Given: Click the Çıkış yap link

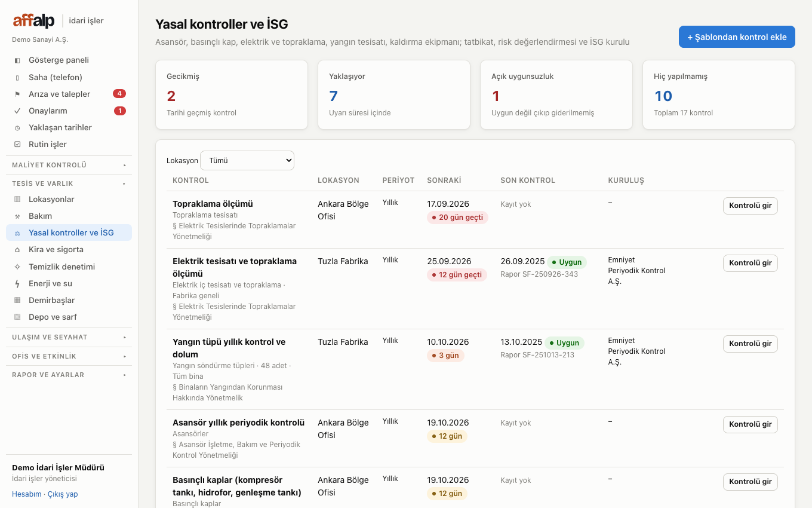Looking at the screenshot, I should click(63, 494).
